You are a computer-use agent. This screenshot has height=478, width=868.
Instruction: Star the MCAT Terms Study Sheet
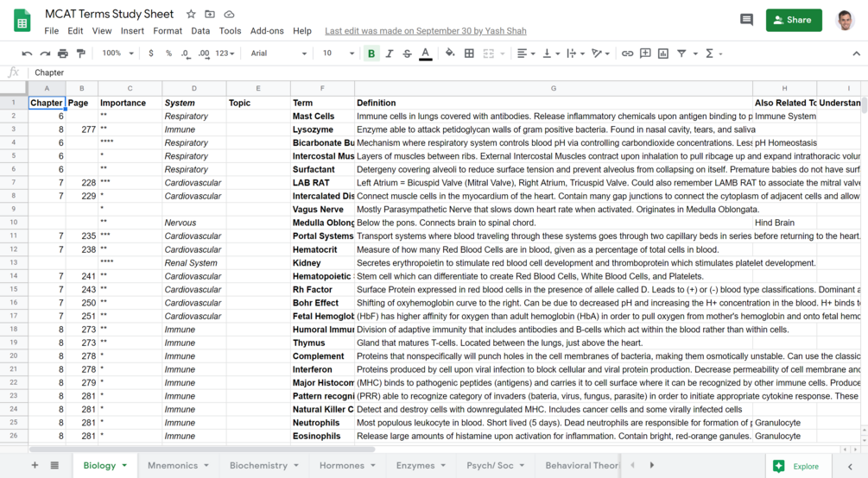click(191, 14)
